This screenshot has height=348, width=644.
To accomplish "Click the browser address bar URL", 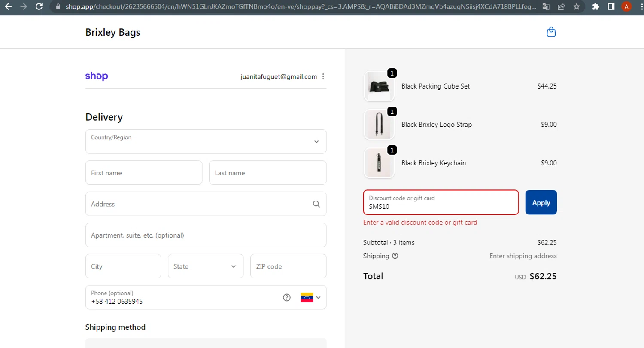I will tap(301, 6).
